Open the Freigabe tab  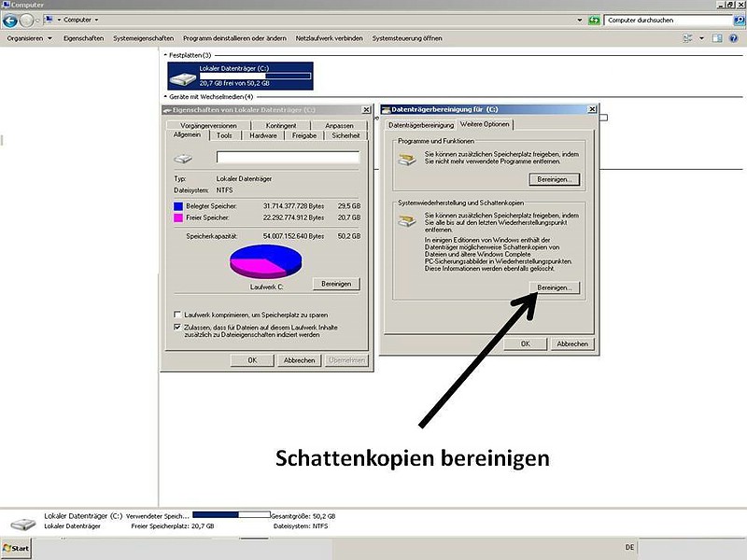(304, 135)
